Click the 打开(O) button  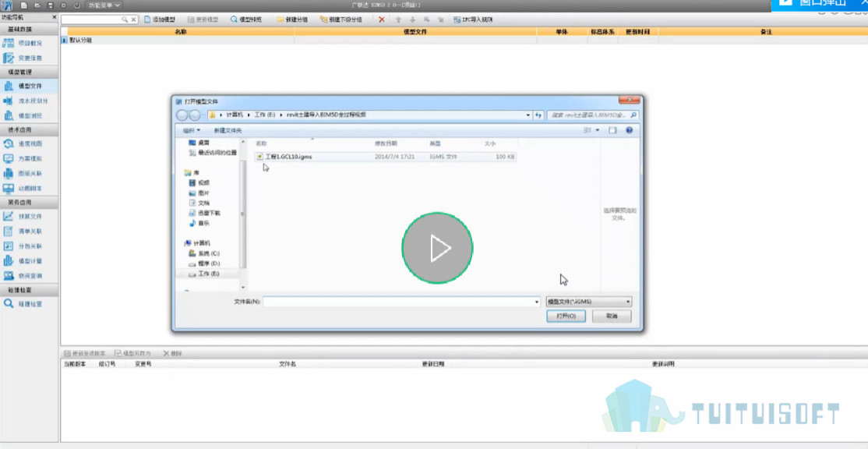pos(566,316)
